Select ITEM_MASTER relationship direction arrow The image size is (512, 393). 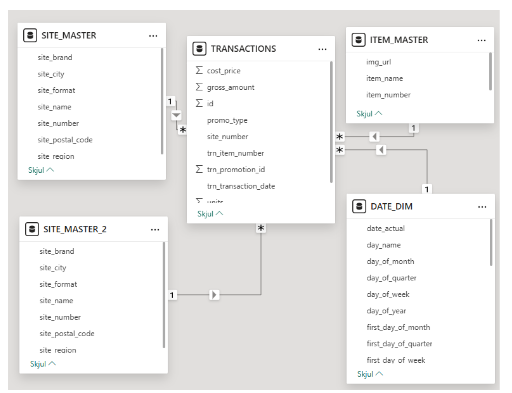374,136
